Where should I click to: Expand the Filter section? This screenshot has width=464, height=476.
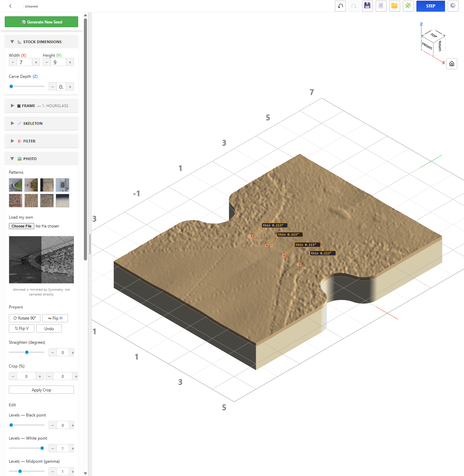click(x=41, y=141)
